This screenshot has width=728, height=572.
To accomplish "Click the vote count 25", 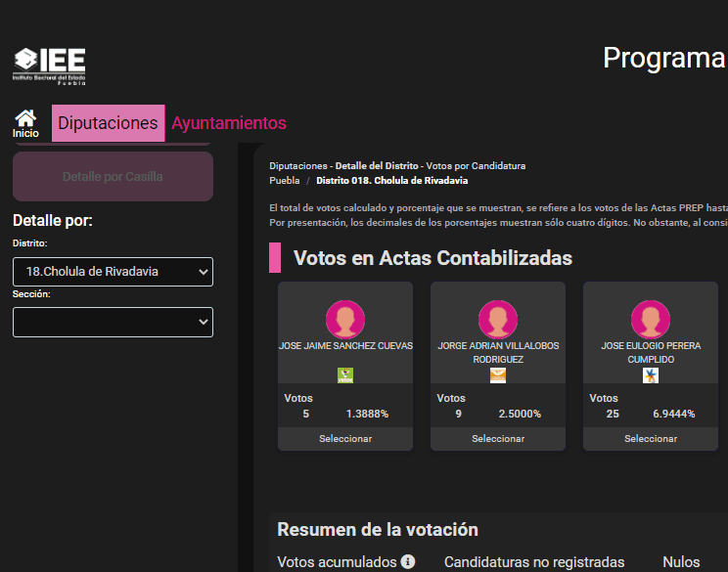I will coord(613,414).
